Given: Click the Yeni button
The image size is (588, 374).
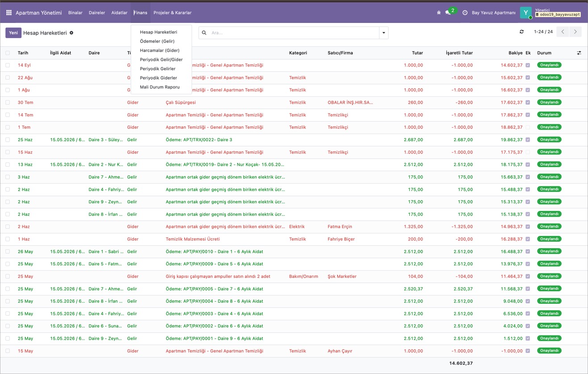Looking at the screenshot, I should 13,33.
